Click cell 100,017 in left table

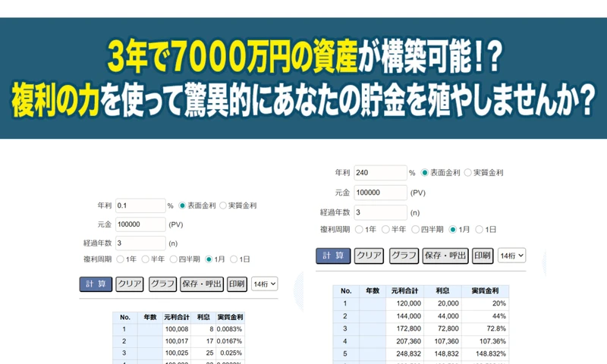pos(177,341)
